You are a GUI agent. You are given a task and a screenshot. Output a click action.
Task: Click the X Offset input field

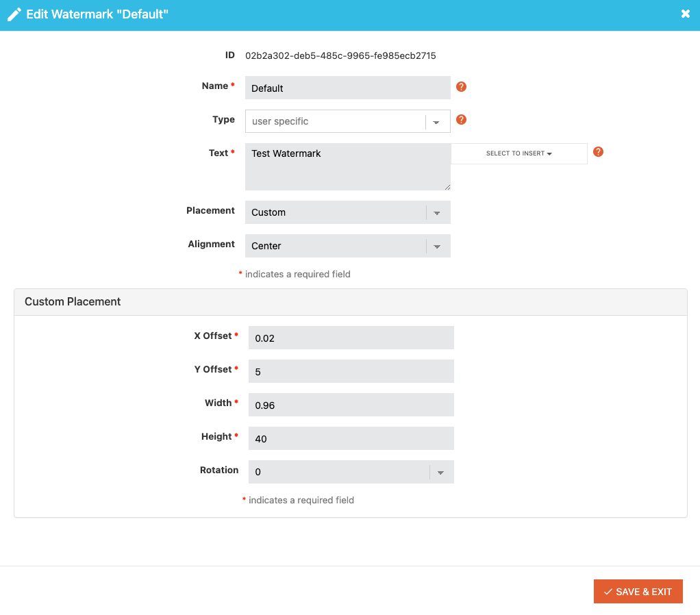coord(351,338)
